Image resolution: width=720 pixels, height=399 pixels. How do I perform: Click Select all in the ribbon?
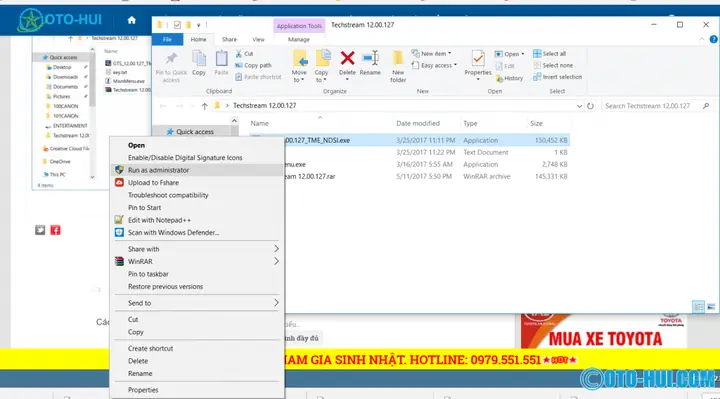tap(550, 54)
